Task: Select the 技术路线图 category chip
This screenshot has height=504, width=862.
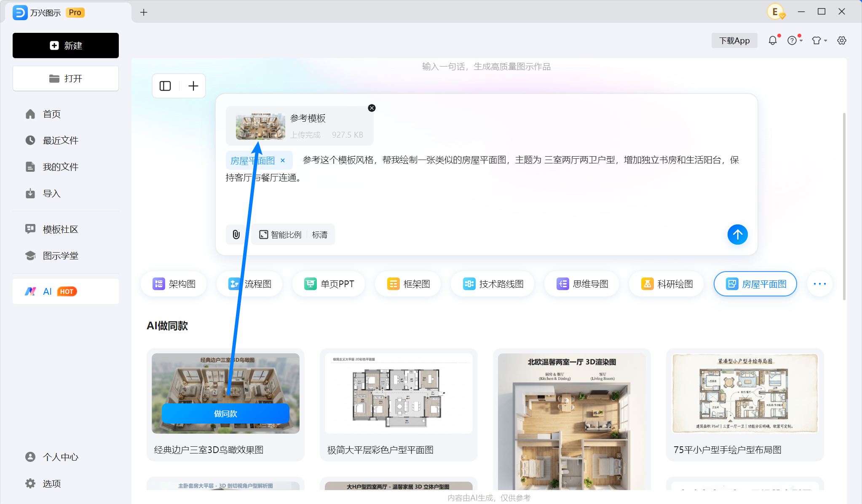Action: click(493, 284)
